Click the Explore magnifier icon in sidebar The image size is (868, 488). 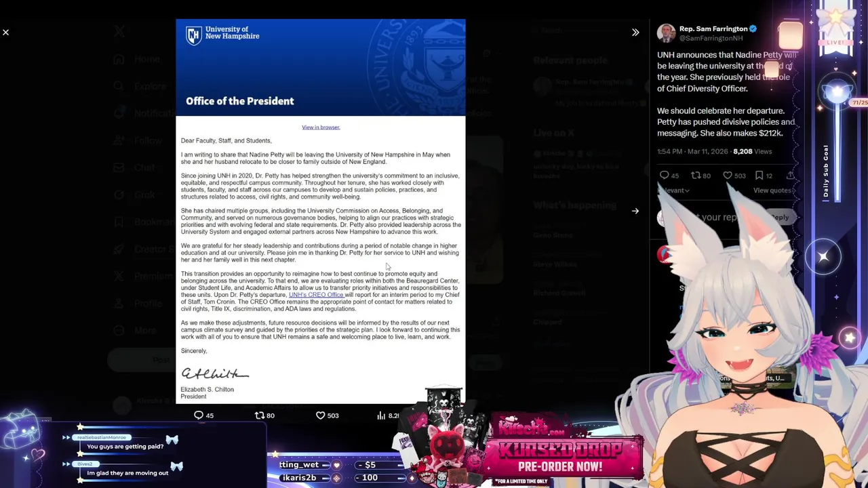pos(119,87)
